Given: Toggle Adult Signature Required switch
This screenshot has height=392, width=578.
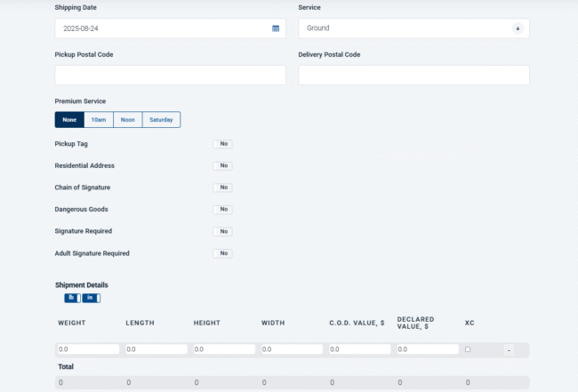Looking at the screenshot, I should 222,253.
